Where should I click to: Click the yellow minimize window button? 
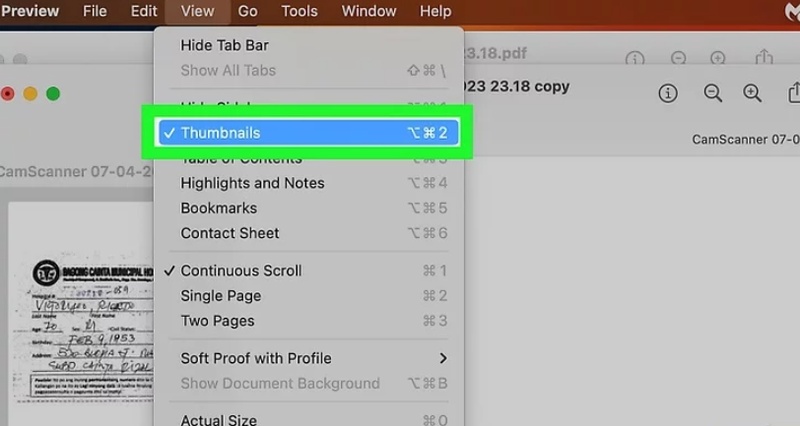coord(30,94)
